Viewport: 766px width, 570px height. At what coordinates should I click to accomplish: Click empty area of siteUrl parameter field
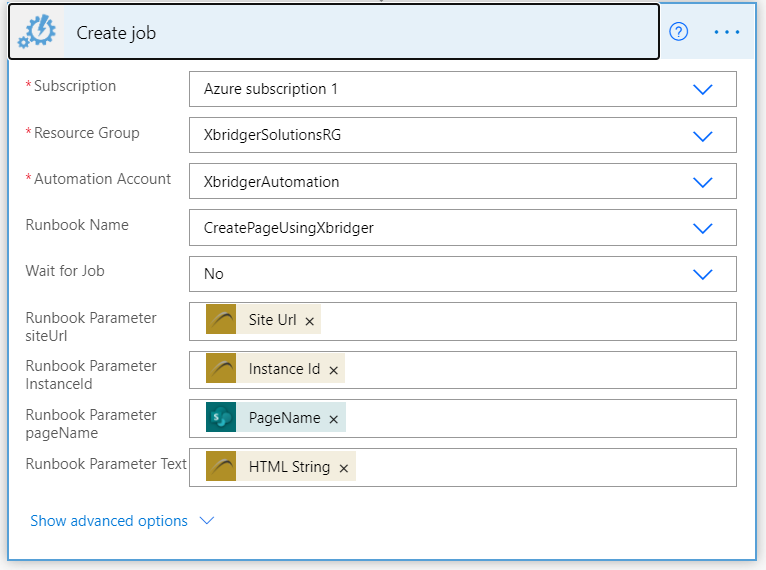(528, 321)
